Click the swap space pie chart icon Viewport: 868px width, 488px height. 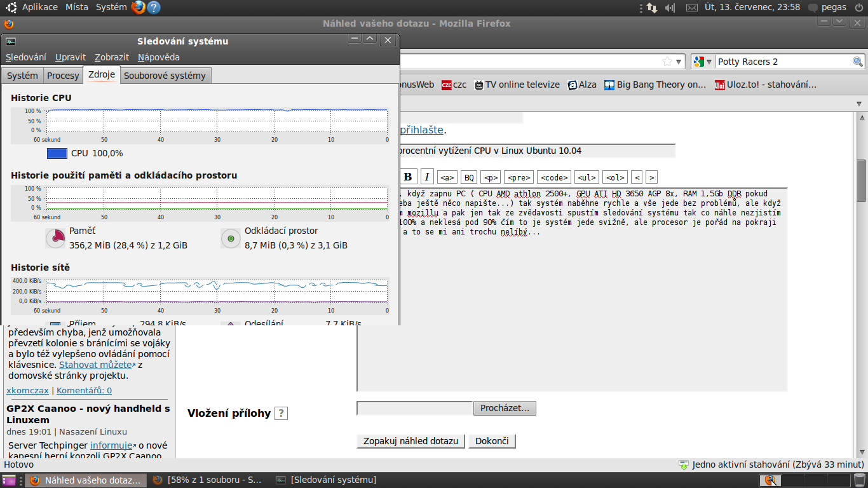[x=231, y=238]
